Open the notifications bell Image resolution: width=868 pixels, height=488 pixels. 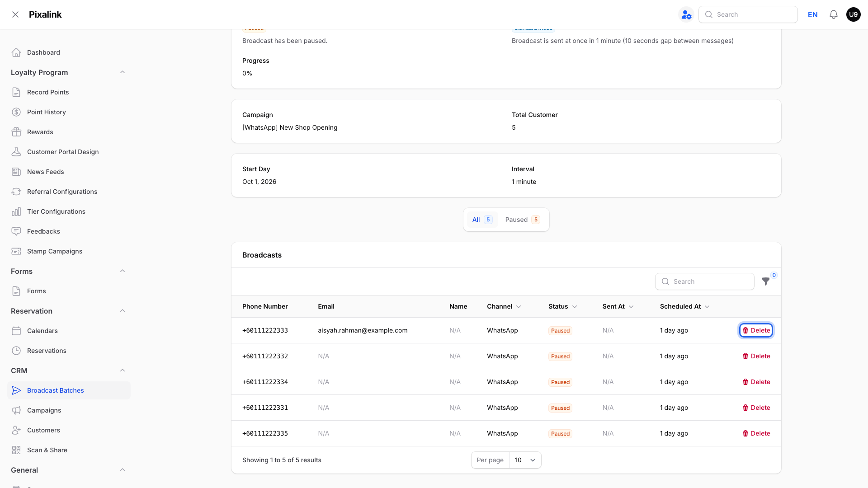click(834, 14)
